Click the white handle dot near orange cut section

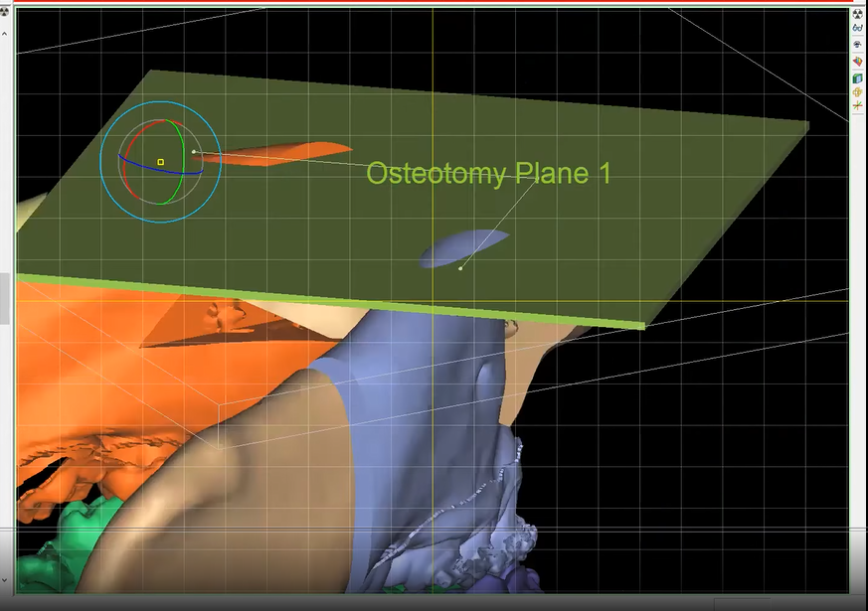click(194, 151)
